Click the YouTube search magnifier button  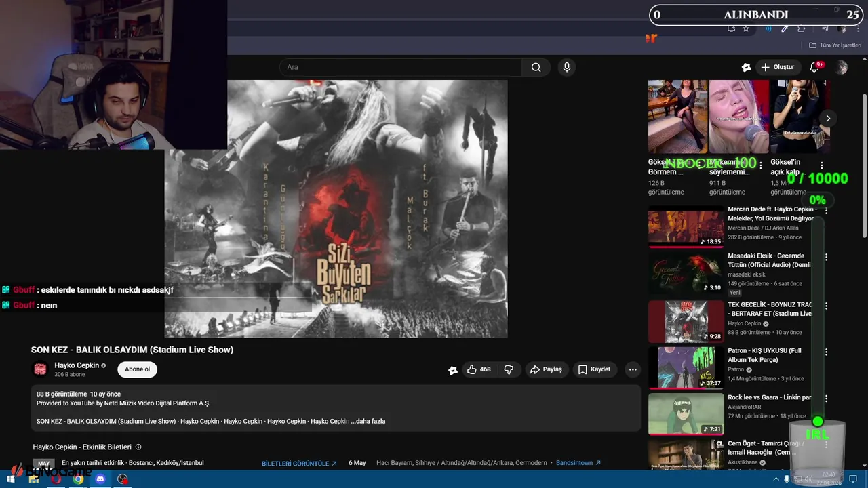tap(536, 67)
